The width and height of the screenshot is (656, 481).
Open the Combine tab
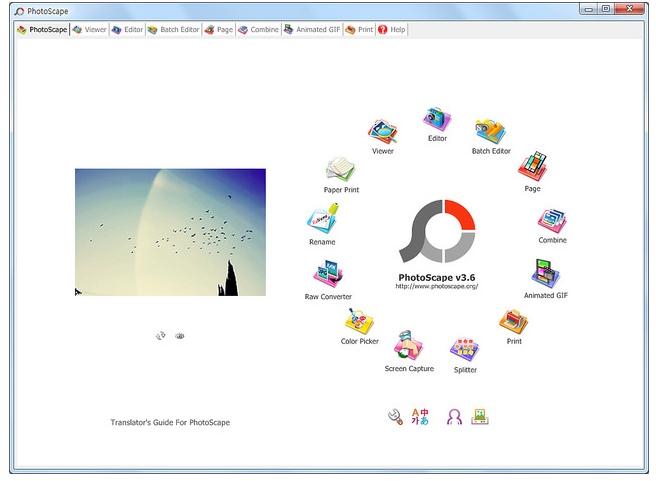click(258, 30)
